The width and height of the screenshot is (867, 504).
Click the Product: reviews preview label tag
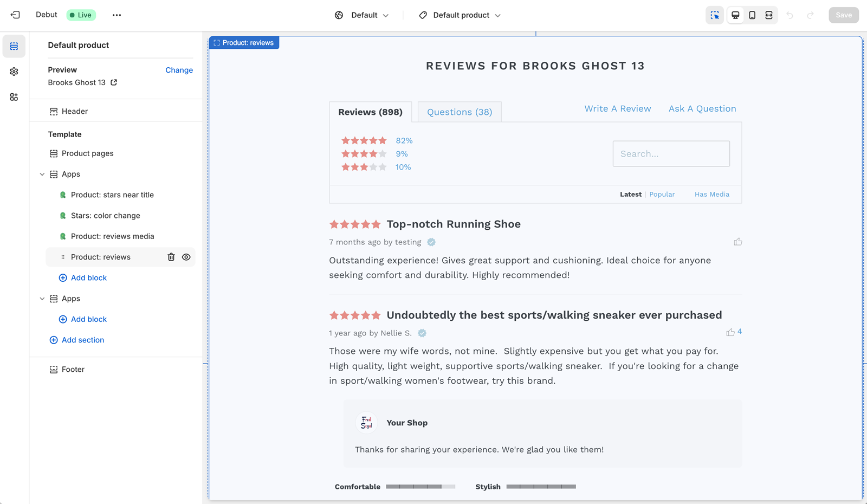click(x=244, y=43)
